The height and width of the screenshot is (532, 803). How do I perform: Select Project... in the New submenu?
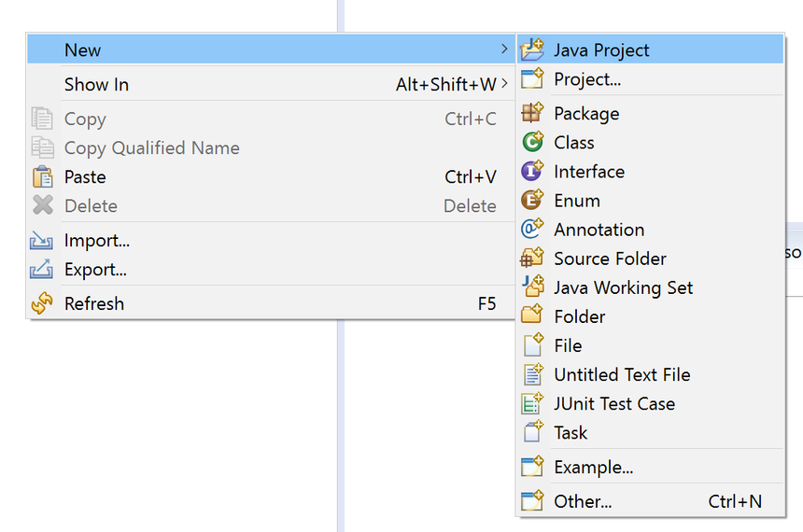[587, 79]
